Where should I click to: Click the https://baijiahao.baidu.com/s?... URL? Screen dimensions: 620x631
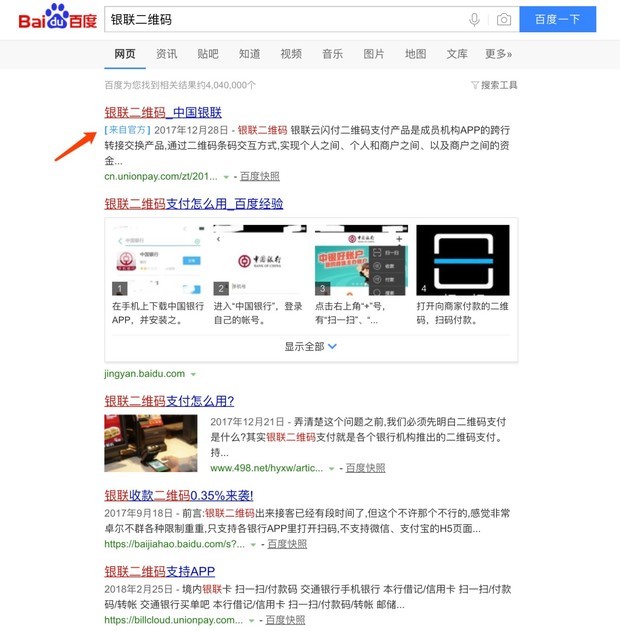(x=174, y=544)
